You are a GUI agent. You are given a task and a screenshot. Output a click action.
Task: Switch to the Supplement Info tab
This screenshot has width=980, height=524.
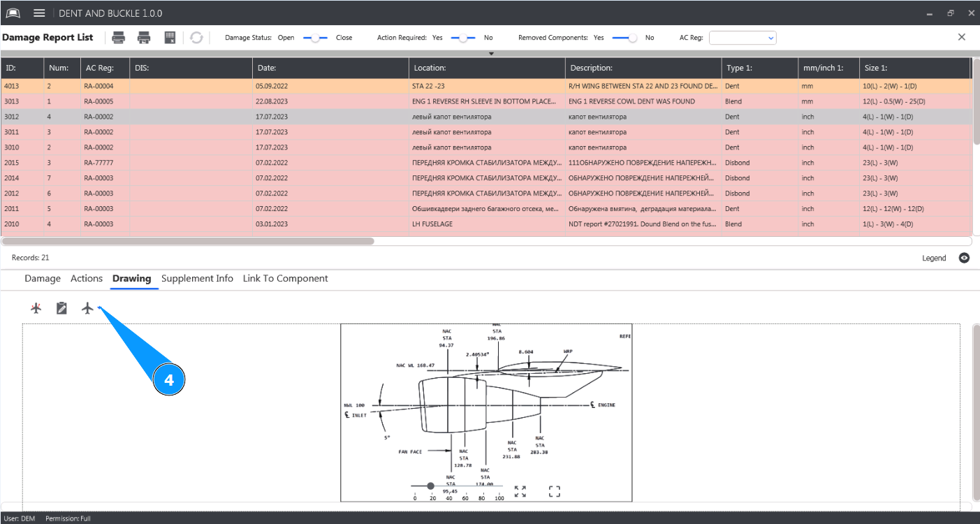click(197, 278)
